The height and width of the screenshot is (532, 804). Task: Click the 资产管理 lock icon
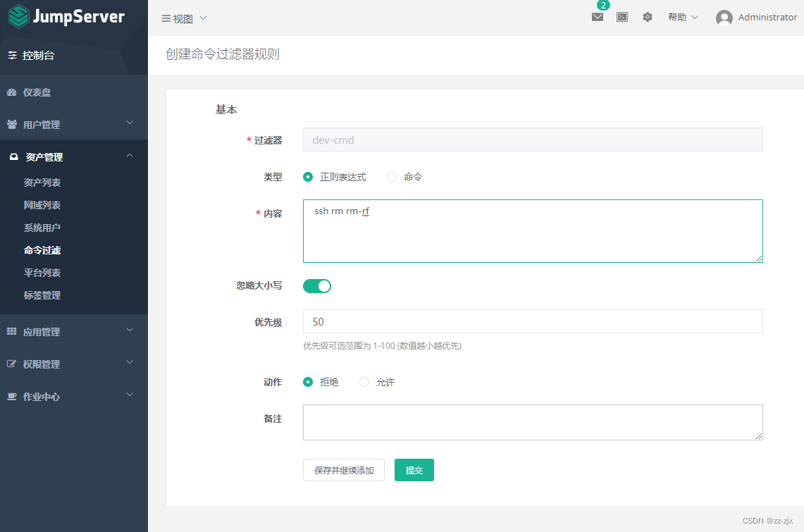tap(16, 156)
